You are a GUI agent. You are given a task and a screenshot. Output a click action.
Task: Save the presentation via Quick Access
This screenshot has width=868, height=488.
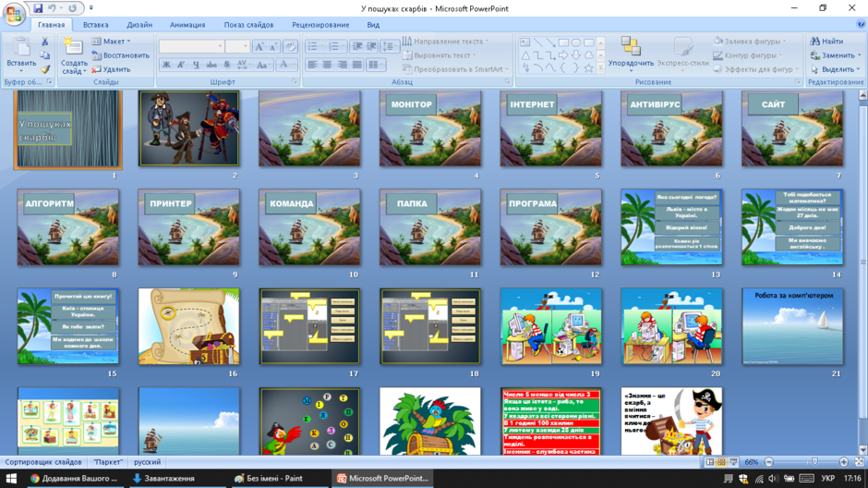click(x=38, y=8)
